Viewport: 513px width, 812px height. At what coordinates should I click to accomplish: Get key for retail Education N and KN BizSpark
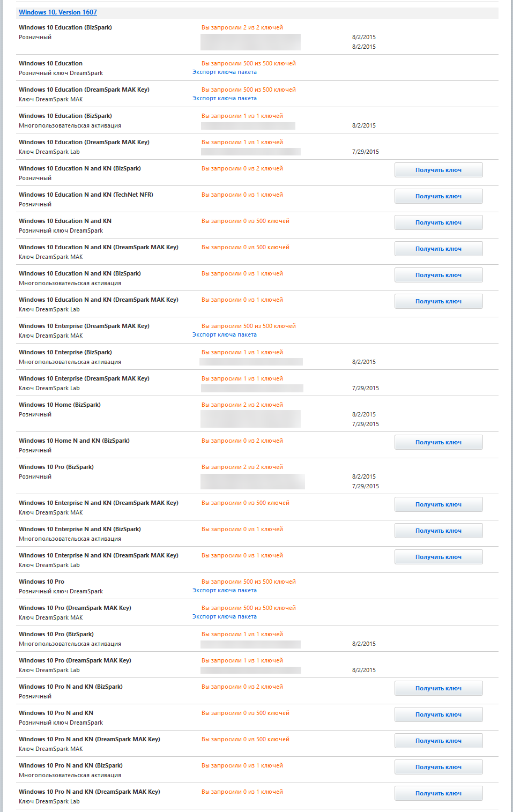point(438,170)
